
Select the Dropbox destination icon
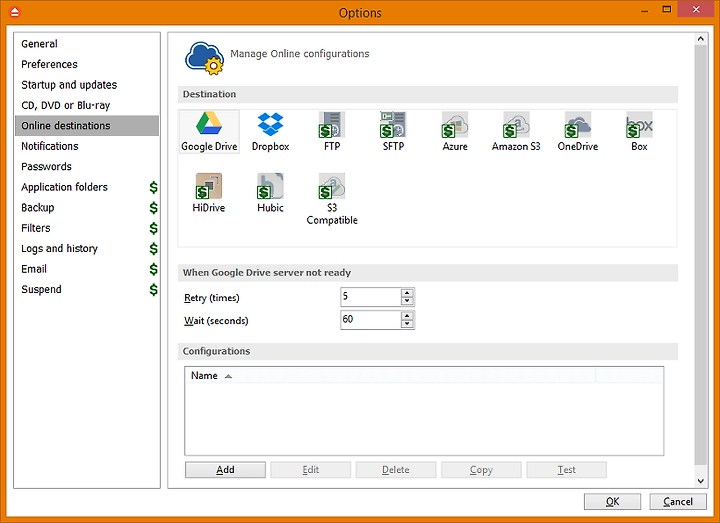tap(270, 131)
